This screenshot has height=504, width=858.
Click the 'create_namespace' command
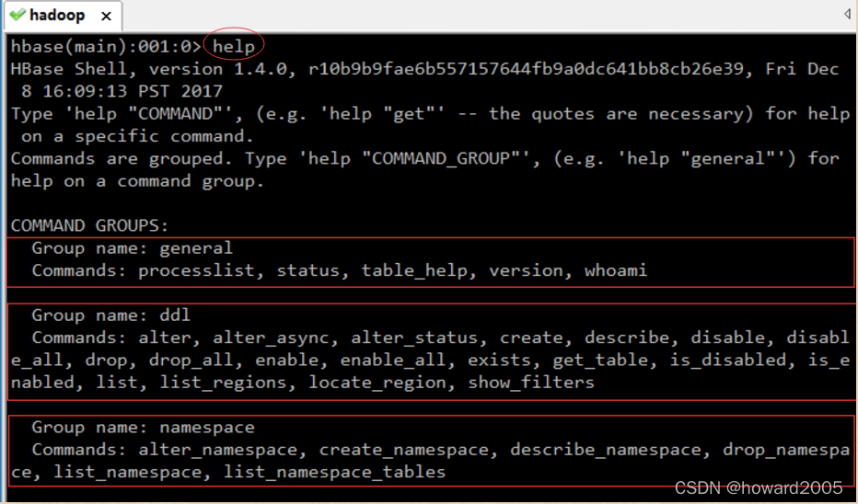[404, 450]
